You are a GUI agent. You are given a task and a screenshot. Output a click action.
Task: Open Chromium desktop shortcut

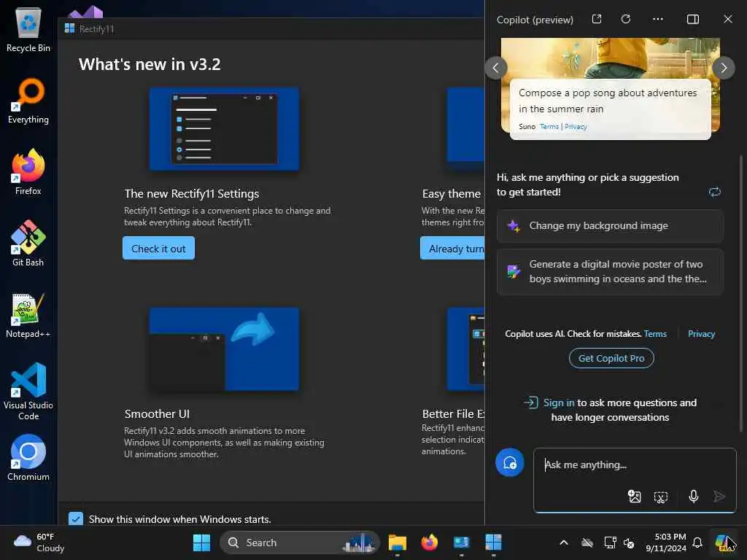pos(28,458)
